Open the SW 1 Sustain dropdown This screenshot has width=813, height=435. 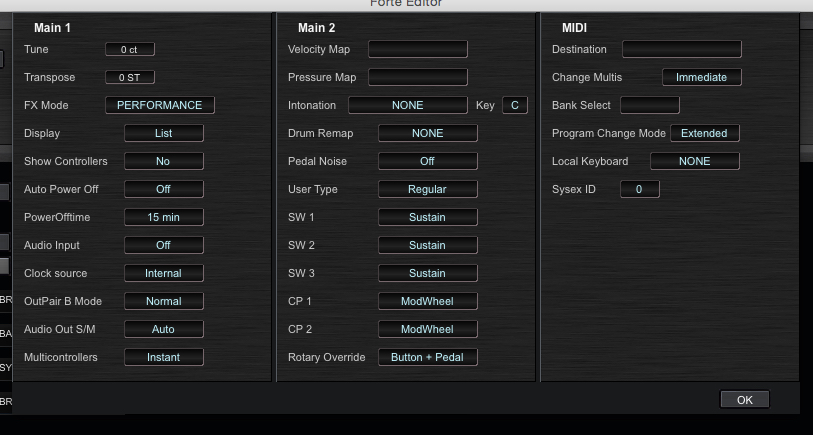pos(428,217)
